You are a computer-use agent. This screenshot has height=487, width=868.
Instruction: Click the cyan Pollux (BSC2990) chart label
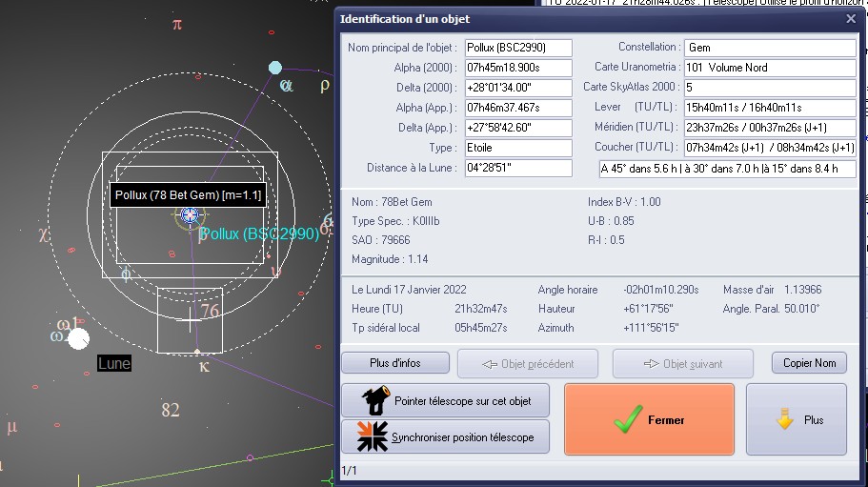pyautogui.click(x=259, y=233)
